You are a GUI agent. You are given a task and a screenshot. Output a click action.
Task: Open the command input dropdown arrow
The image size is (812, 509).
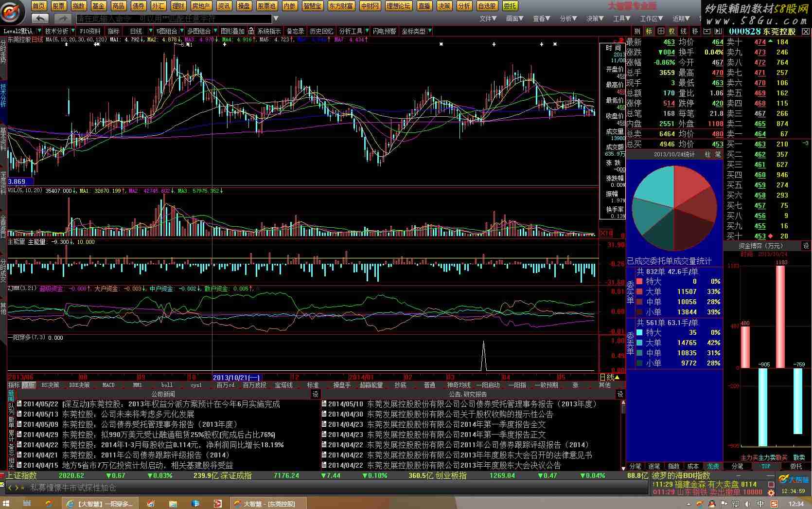pos(276,18)
